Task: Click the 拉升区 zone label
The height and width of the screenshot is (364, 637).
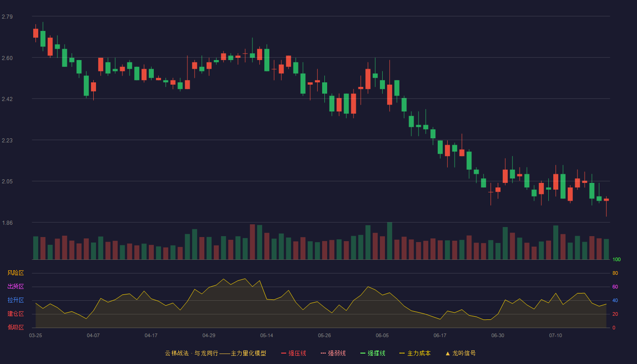Action: [15, 300]
